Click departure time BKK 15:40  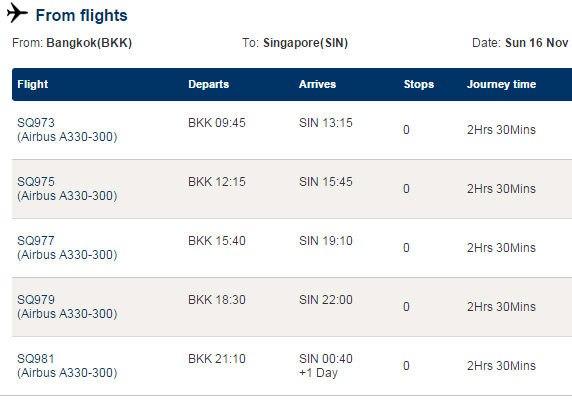point(217,241)
